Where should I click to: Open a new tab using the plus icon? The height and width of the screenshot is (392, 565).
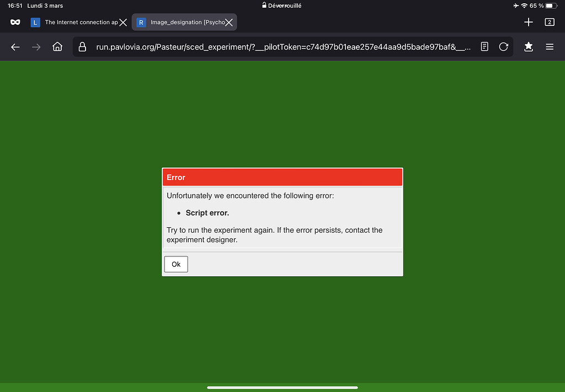pyautogui.click(x=528, y=22)
